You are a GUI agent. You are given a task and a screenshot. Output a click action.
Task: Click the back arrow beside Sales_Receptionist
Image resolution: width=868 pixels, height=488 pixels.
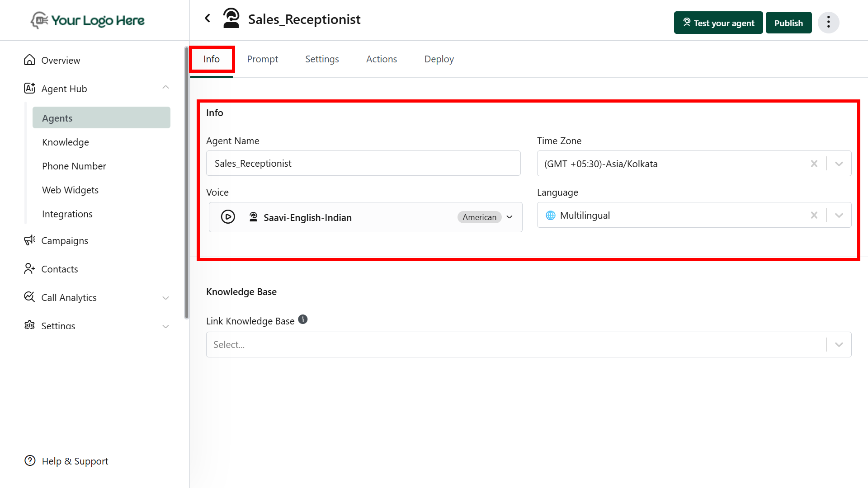(208, 19)
